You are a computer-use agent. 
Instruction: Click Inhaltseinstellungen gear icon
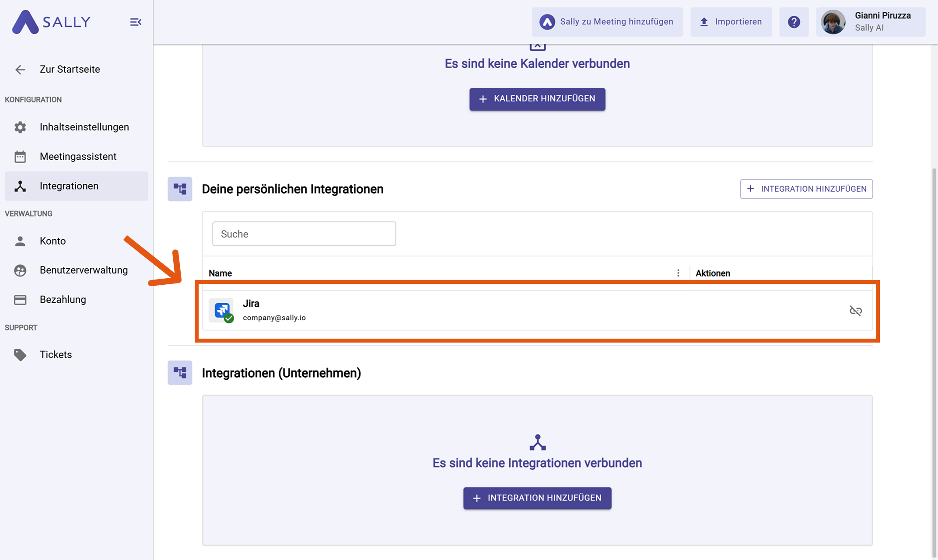pyautogui.click(x=20, y=127)
